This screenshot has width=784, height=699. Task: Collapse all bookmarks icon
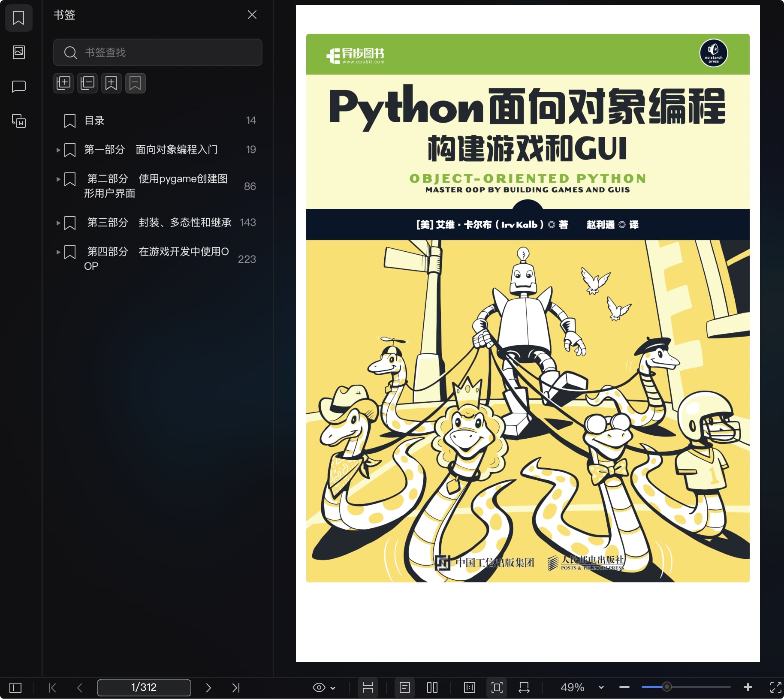point(87,83)
